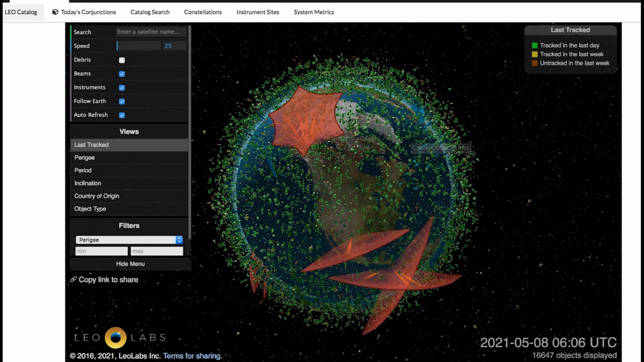Go to Catalog Search
The image size is (644, 362).
coord(150,12)
